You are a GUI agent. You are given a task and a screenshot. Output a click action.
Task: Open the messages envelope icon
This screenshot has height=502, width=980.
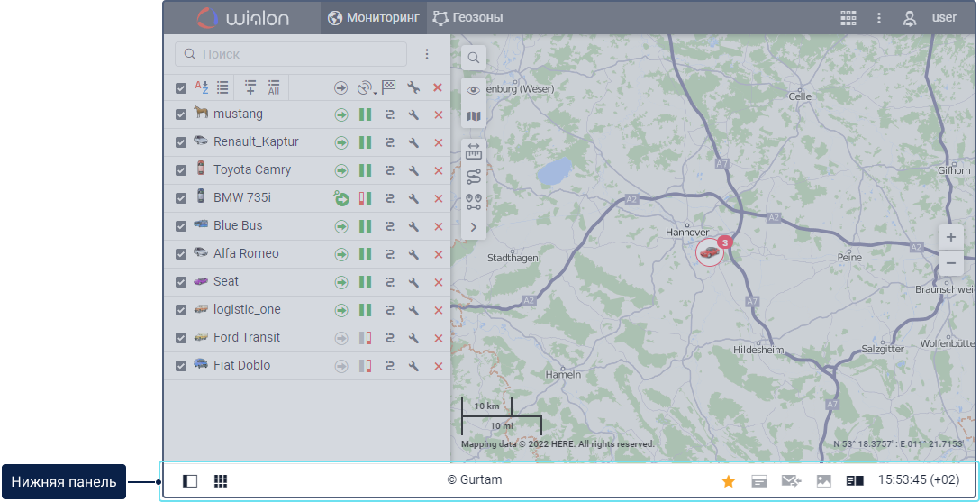click(x=791, y=480)
